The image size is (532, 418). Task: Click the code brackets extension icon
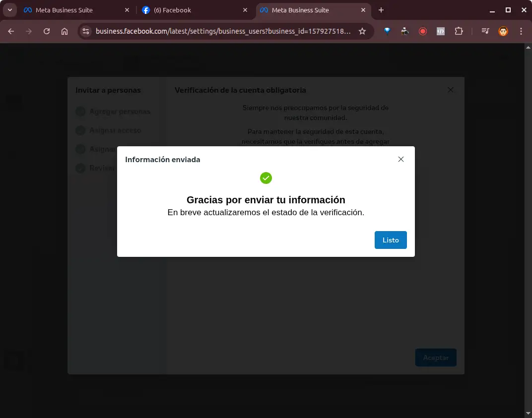[x=441, y=31]
